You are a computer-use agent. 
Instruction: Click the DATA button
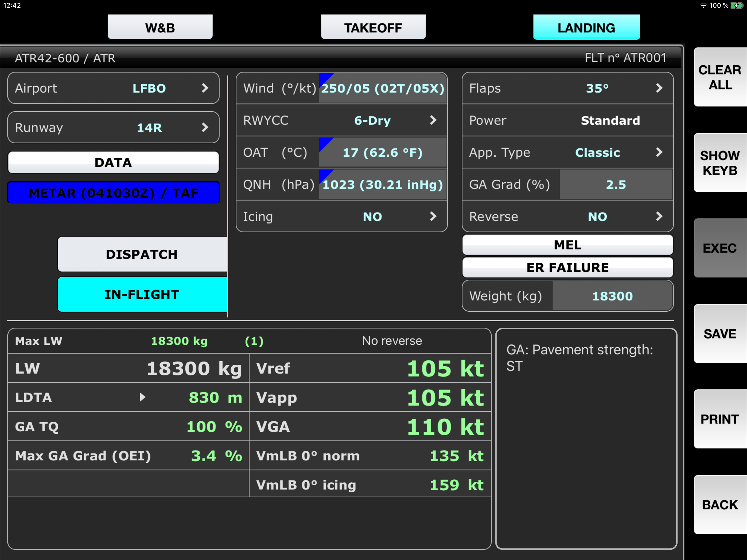[x=113, y=162]
